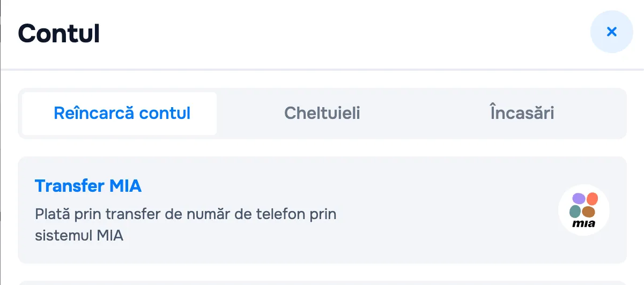Choose the Transfer MIA payment option card
The width and height of the screenshot is (644, 285).
point(322,210)
